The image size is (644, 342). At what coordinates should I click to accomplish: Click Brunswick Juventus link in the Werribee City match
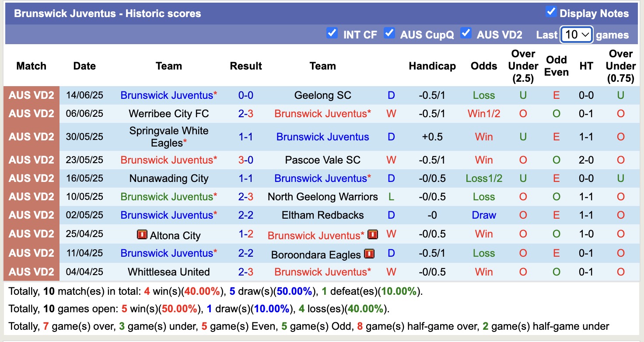click(322, 113)
